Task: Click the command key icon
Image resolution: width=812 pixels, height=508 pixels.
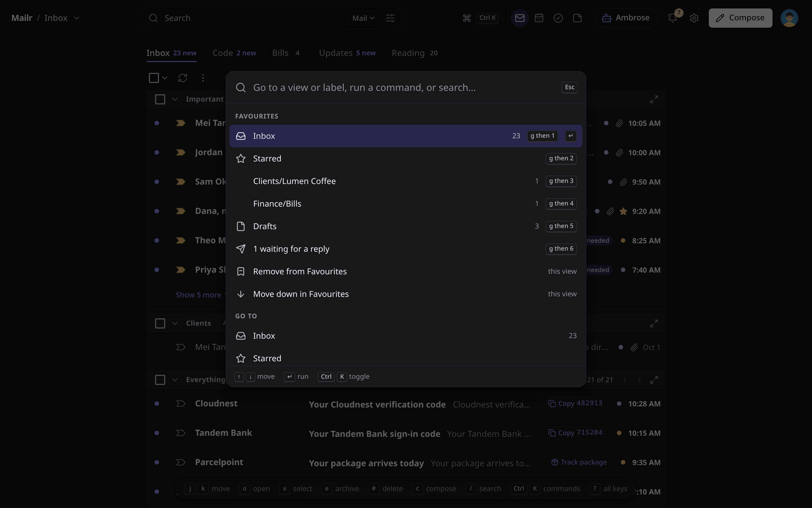Action: tap(467, 18)
